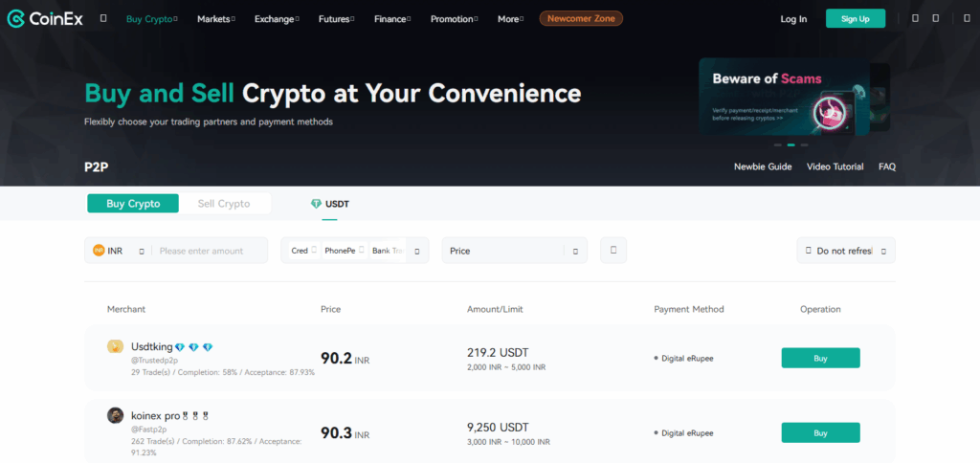Open the Do not refresh dropdown
This screenshot has height=463, width=980.
[846, 251]
